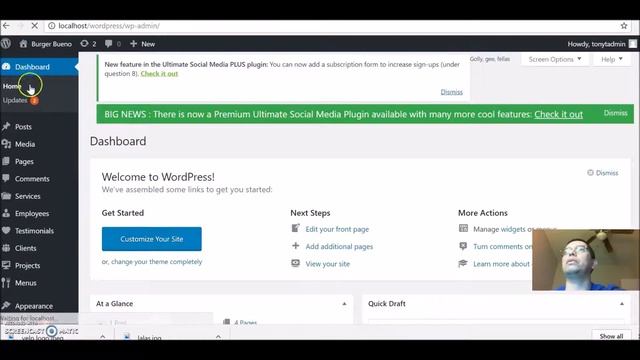The height and width of the screenshot is (360, 640).
Task: Bookmark page with star icon
Action: (x=624, y=26)
